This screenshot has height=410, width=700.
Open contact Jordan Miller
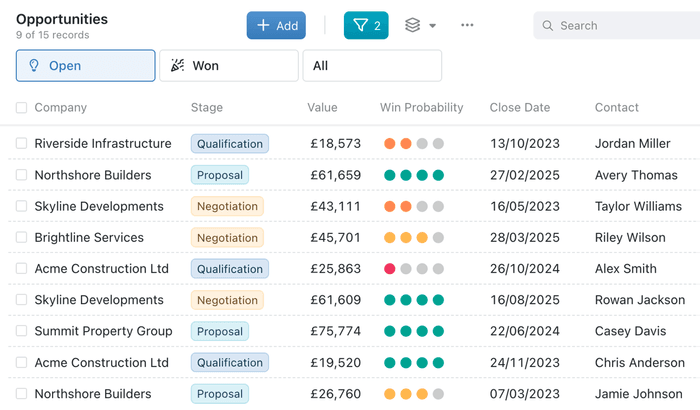pos(632,144)
